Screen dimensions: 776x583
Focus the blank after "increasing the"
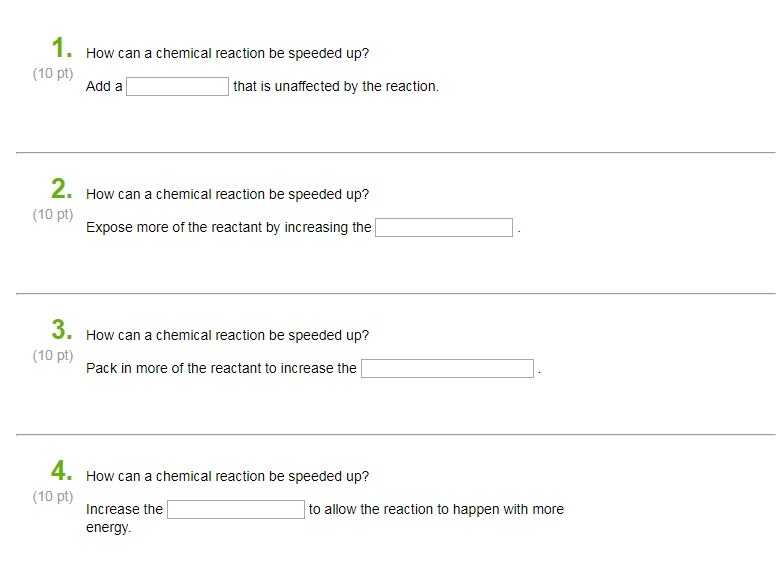[x=443, y=227]
